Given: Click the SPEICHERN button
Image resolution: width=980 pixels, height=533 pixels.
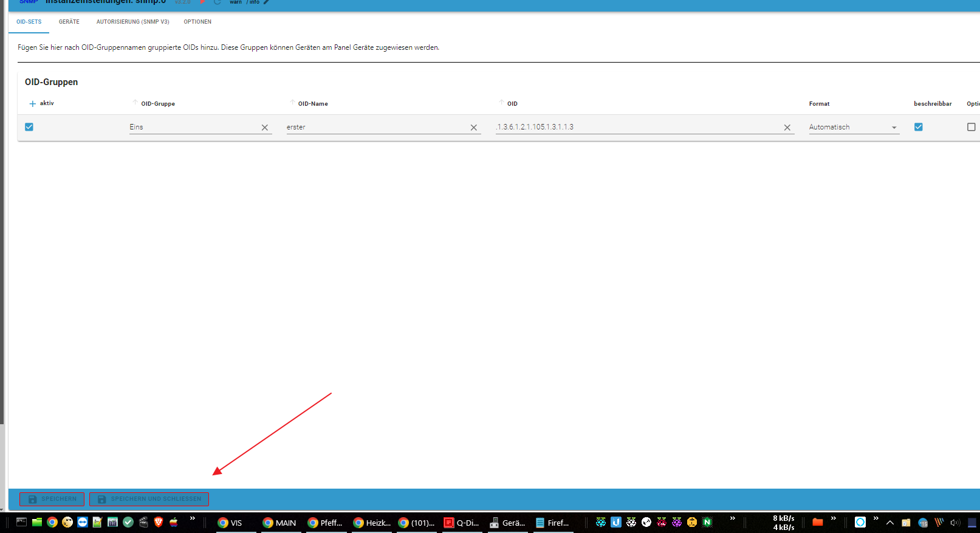Looking at the screenshot, I should pos(52,499).
